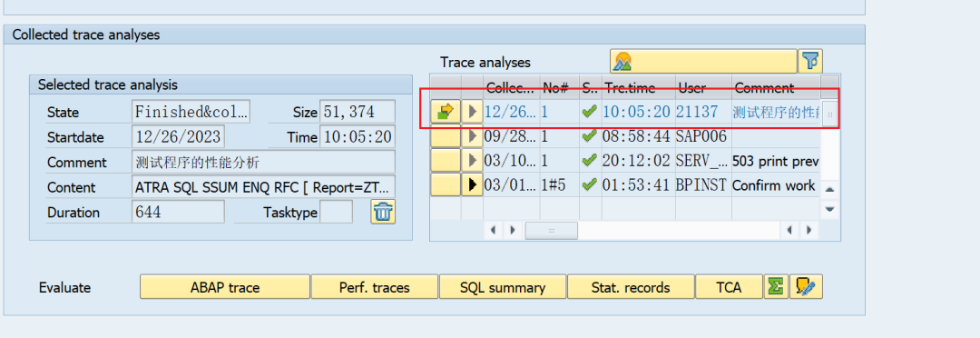
Task: Expand the 12/26 trace row triangle
Action: (x=473, y=112)
